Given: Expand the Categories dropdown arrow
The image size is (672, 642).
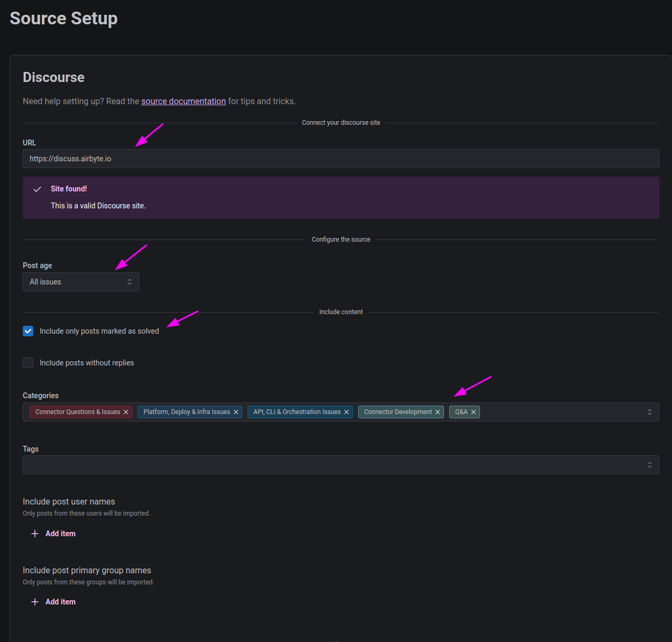Looking at the screenshot, I should pos(650,412).
